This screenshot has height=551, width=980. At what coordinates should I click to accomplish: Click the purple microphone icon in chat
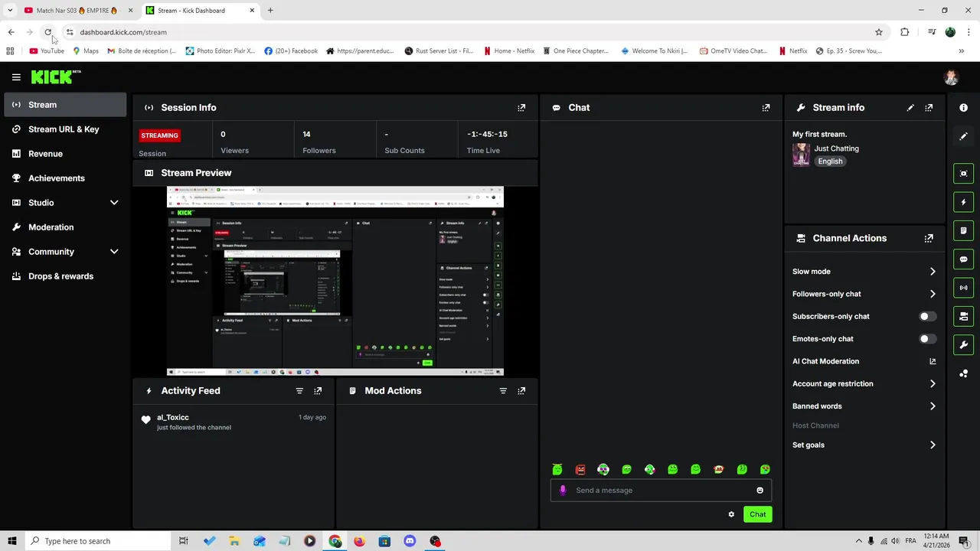point(563,491)
